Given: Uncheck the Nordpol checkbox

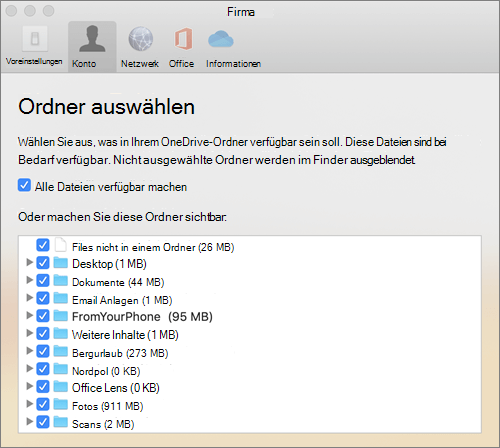Looking at the screenshot, I should (x=43, y=369).
